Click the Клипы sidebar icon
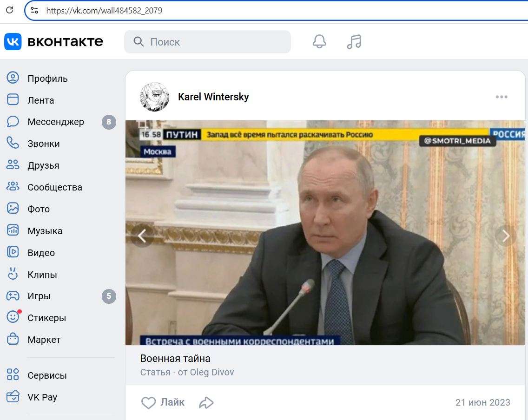 coord(13,274)
